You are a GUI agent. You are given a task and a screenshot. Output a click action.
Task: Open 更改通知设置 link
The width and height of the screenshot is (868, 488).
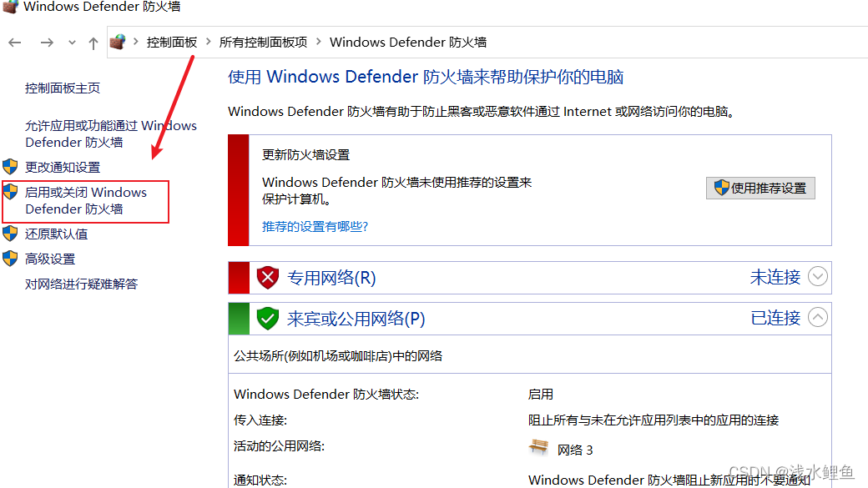(x=63, y=167)
